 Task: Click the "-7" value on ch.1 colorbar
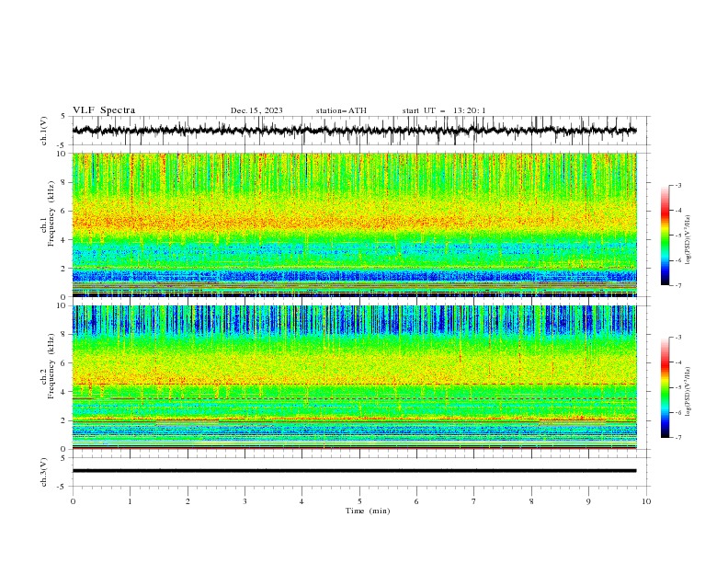pyautogui.click(x=678, y=285)
